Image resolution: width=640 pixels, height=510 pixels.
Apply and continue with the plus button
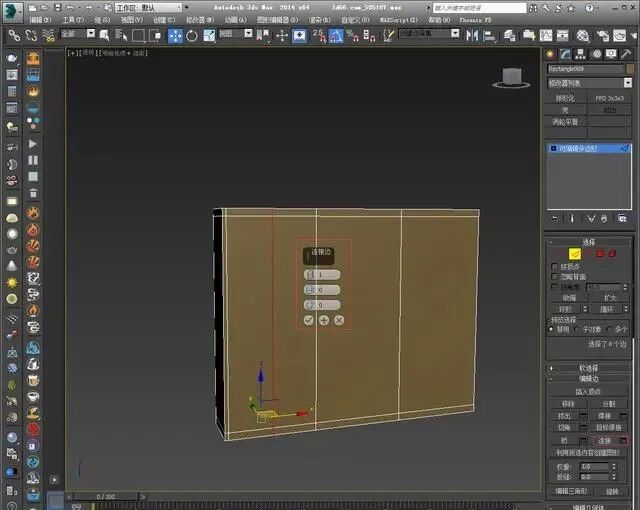(324, 320)
